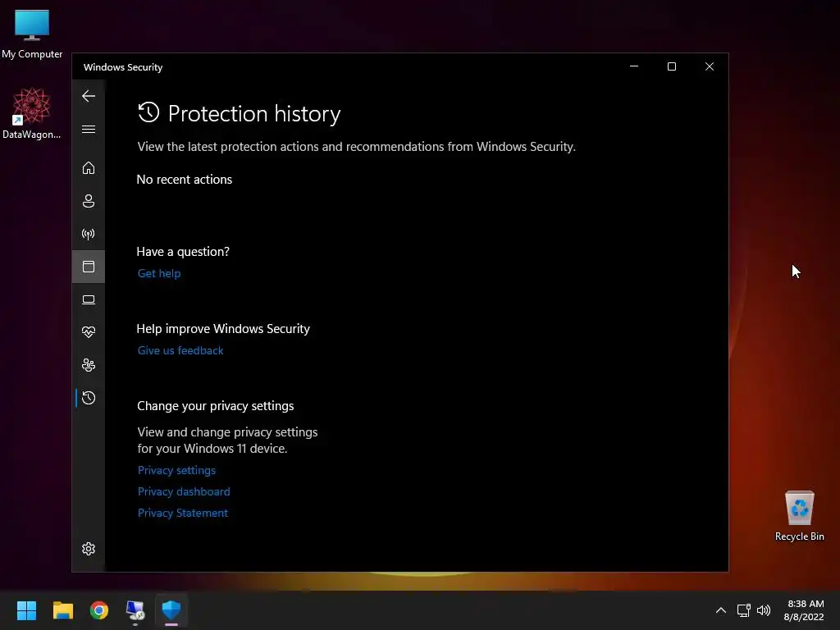Screen dimensions: 840x630
Task: Open the remote desktop computer taskbar icon
Action: click(x=135, y=610)
